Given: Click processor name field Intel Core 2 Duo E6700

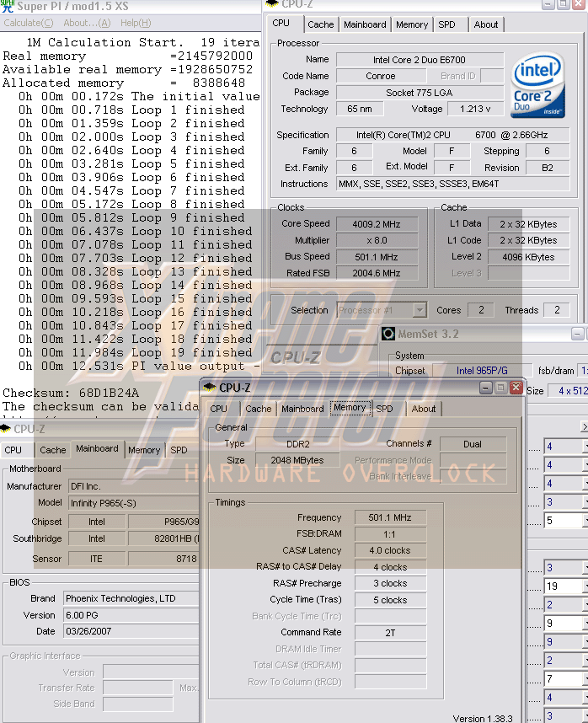Looking at the screenshot, I should tap(420, 60).
